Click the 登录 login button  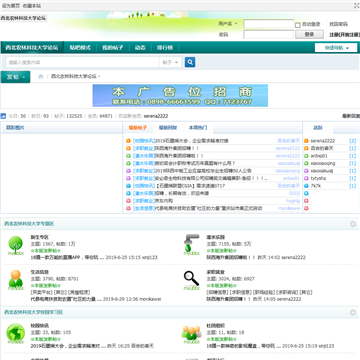click(x=309, y=34)
